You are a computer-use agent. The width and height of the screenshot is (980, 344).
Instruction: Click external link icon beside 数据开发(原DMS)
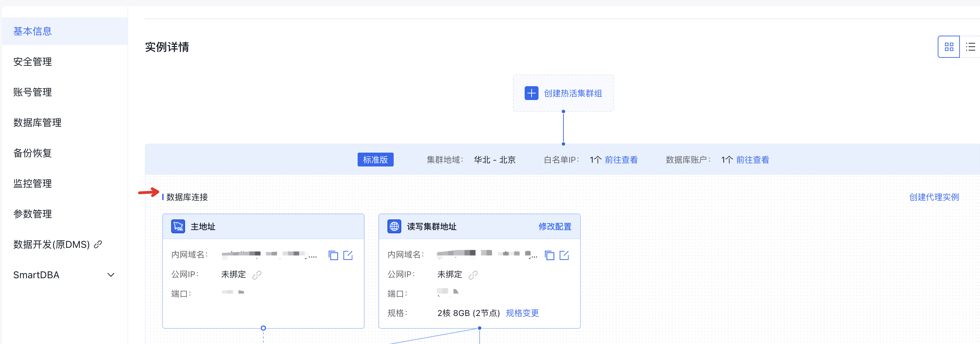click(x=98, y=244)
